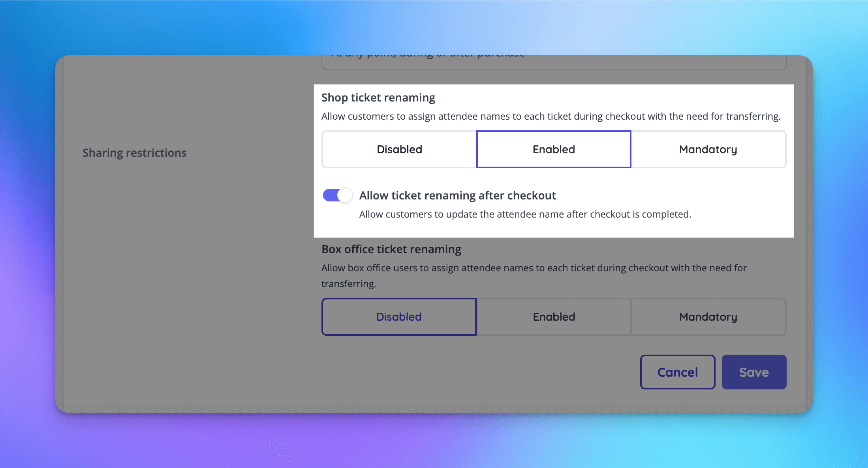The image size is (868, 468).
Task: Switch box office renaming from Disabled to Enabled
Action: [553, 316]
